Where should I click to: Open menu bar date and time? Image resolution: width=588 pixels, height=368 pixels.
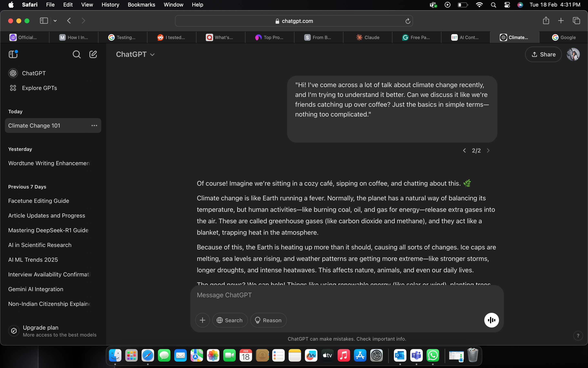point(555,5)
